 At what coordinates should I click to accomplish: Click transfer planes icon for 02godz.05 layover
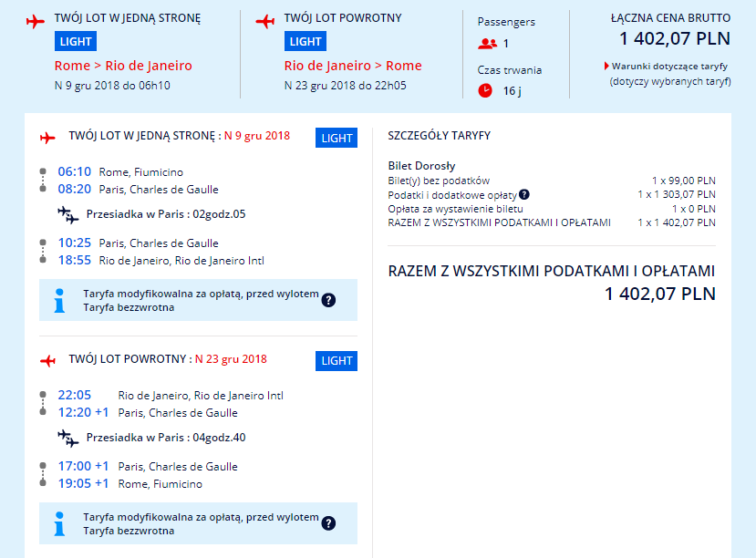[68, 215]
